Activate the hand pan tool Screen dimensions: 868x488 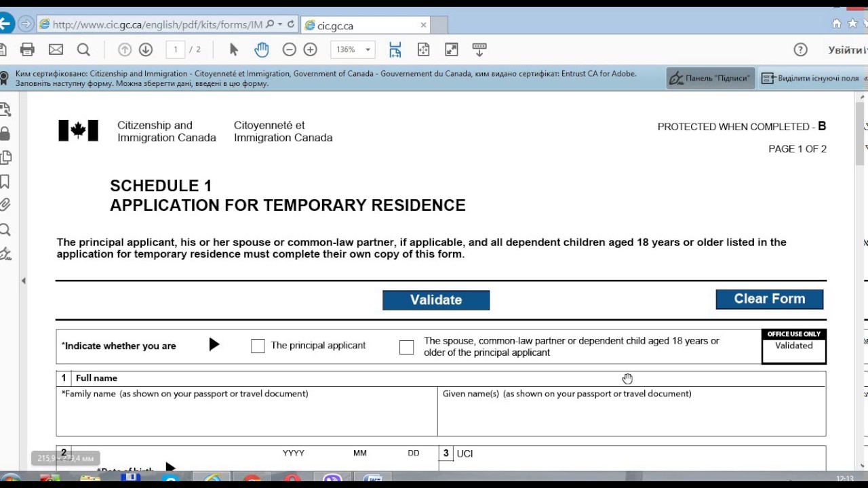pos(262,49)
